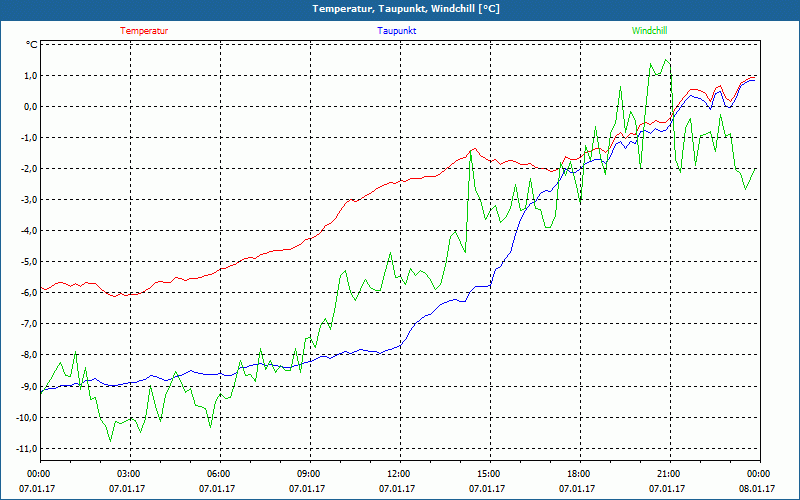Click the red Temperatur legend label
800x500 pixels.
pyautogui.click(x=144, y=31)
